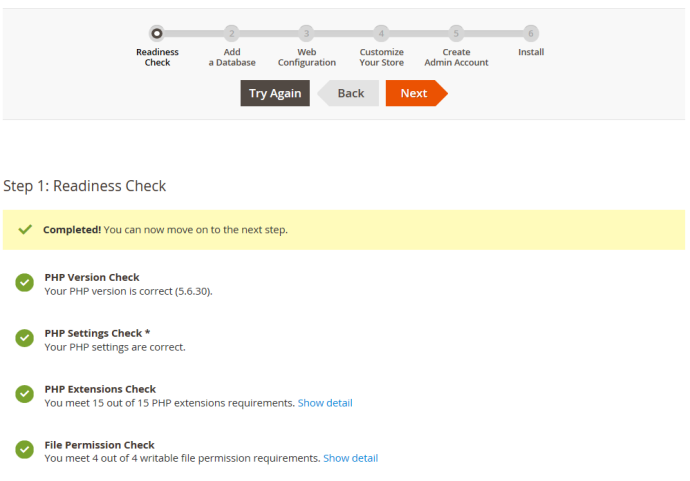Click the wizard progress bar between steps 1 and 2

[x=194, y=33]
